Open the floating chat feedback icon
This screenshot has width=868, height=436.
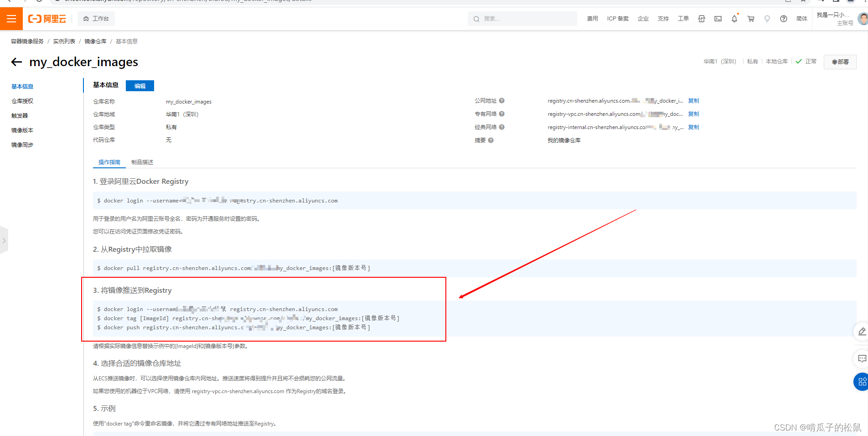click(861, 358)
